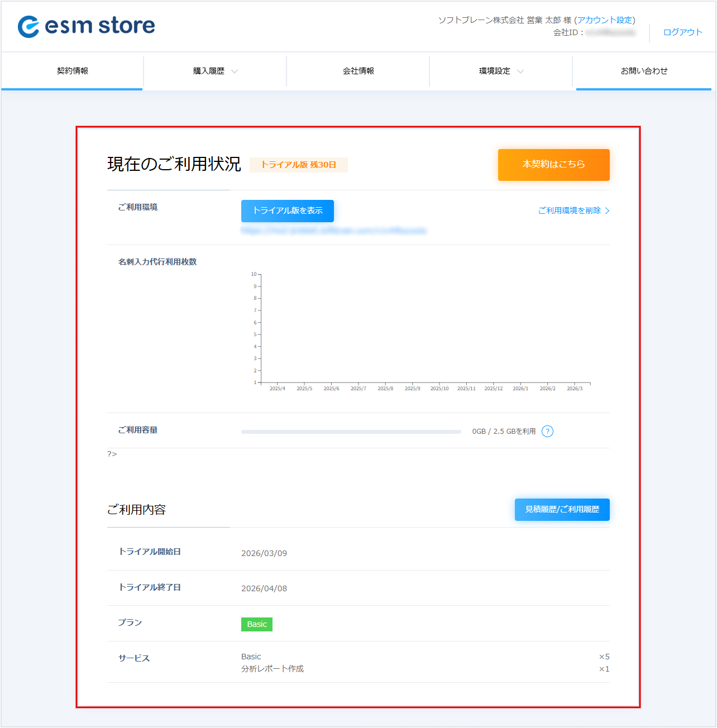Open the 契約情報 tab
The height and width of the screenshot is (728, 717).
pyautogui.click(x=73, y=71)
